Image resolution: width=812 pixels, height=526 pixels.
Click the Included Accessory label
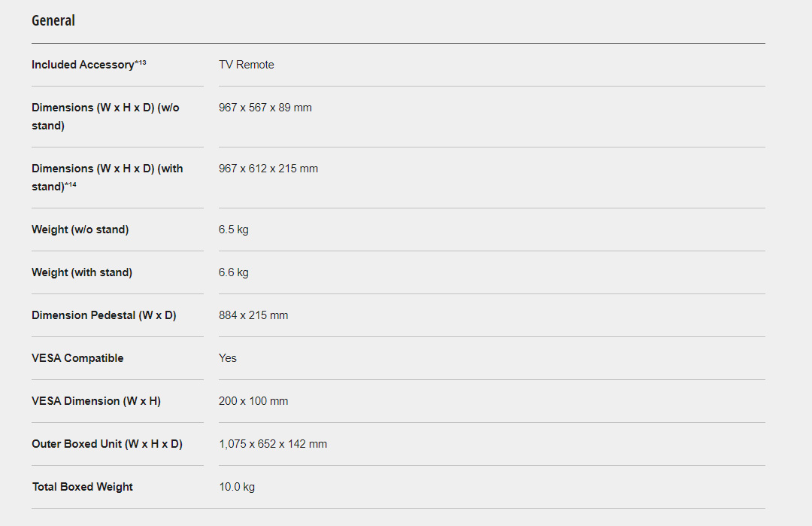tap(83, 65)
